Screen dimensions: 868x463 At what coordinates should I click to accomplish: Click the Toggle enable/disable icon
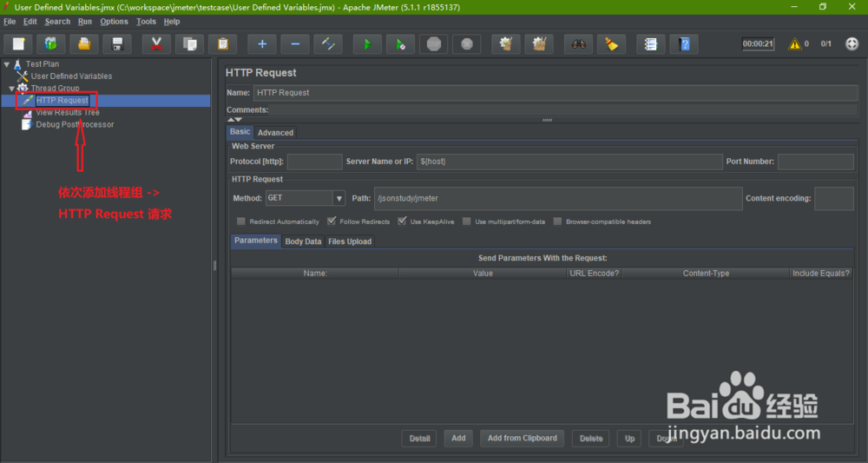[328, 44]
